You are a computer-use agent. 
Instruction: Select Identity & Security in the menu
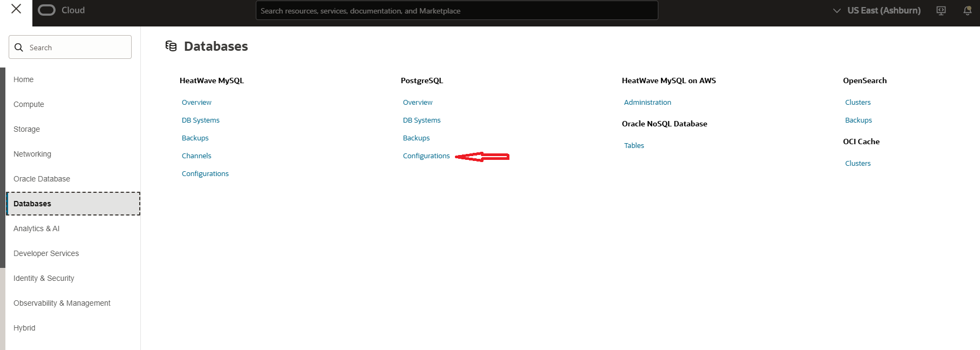click(x=44, y=278)
